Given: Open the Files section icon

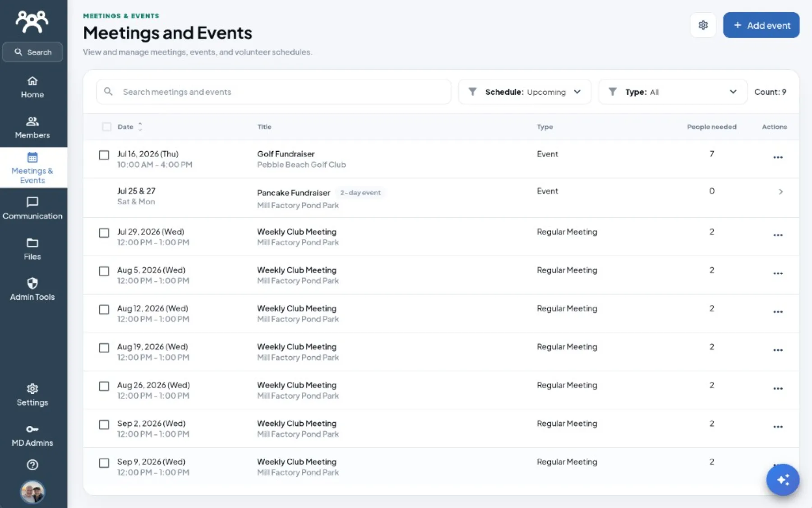Looking at the screenshot, I should click(x=32, y=243).
